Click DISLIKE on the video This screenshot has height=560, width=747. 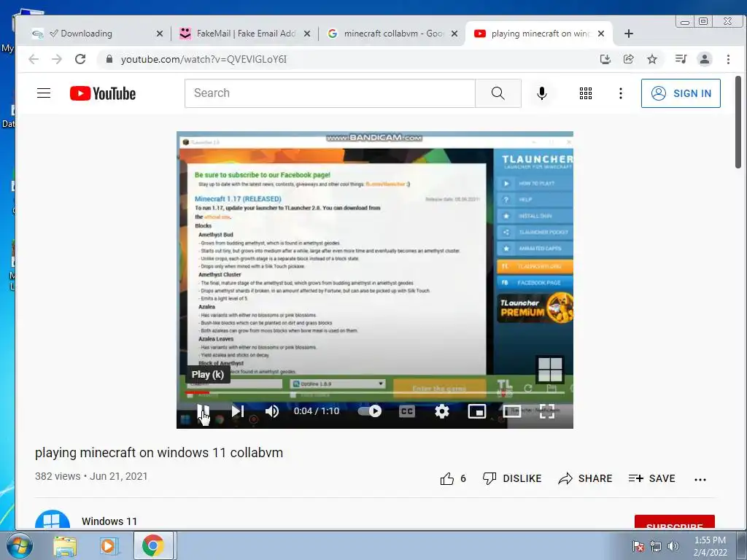tap(511, 478)
